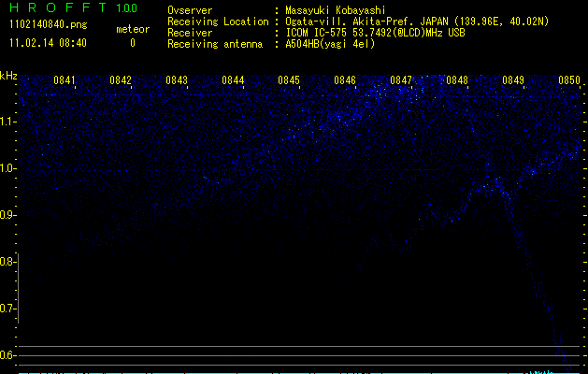This screenshot has height=374, width=588.
Task: Click the Ogata-vill. Akita-Pref. JAPAN location text
Action: pos(417,22)
